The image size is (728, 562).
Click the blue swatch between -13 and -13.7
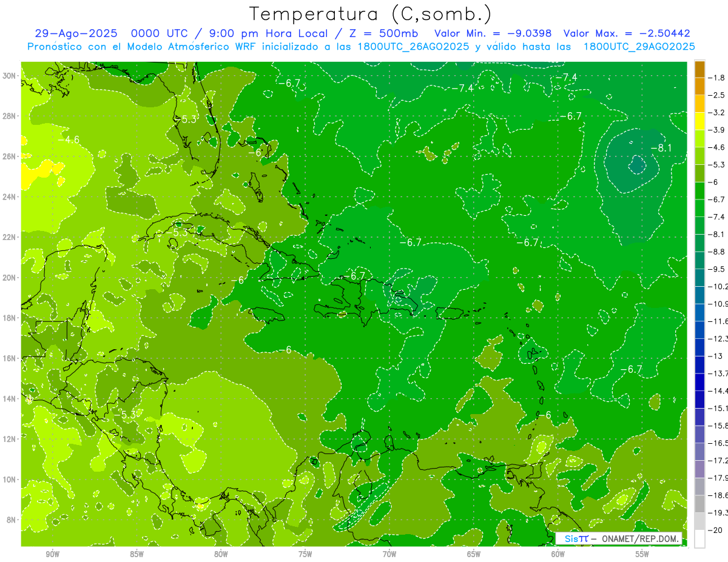click(699, 364)
